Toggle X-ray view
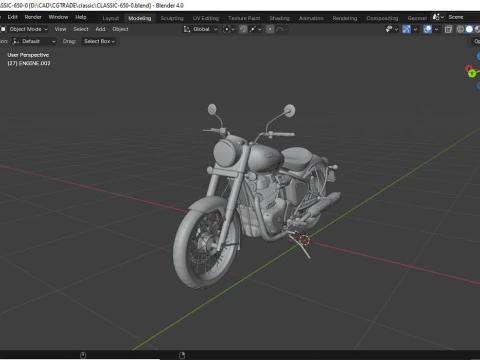 click(x=448, y=29)
